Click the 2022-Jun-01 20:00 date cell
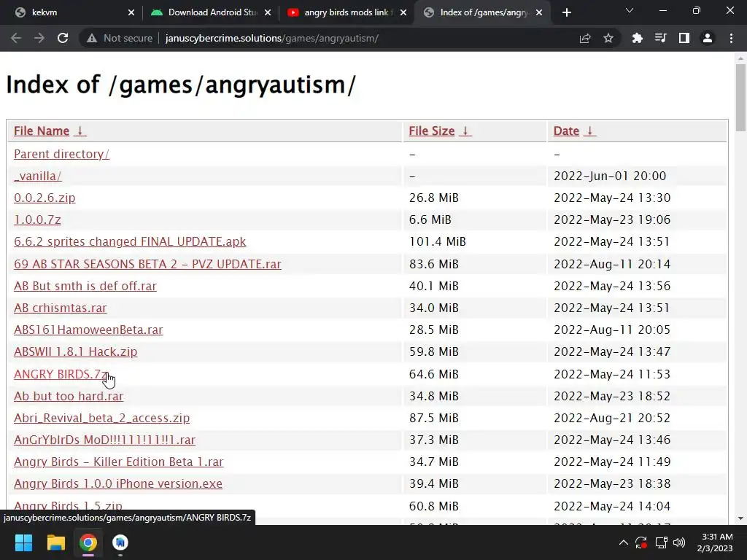 click(x=610, y=176)
